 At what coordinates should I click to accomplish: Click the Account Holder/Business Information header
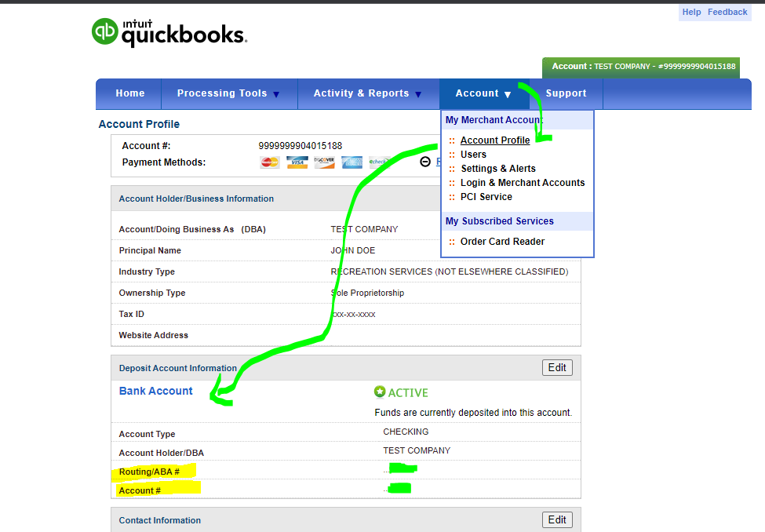coord(196,199)
